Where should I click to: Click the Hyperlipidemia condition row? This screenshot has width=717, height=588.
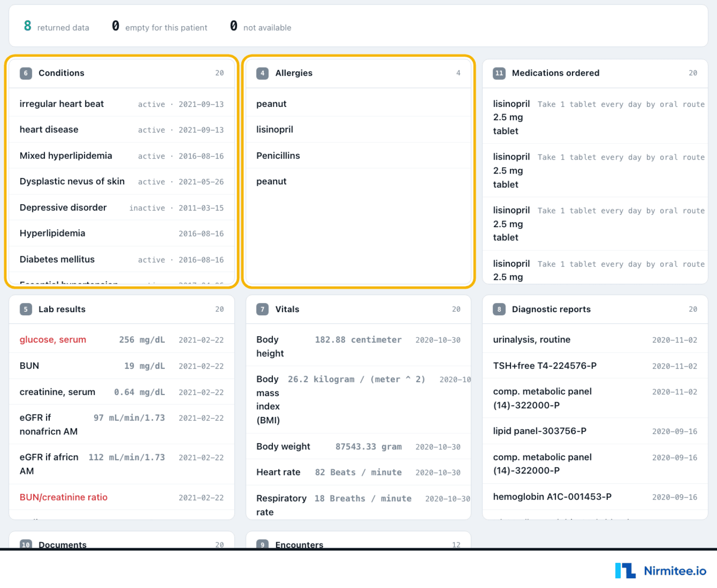point(122,233)
